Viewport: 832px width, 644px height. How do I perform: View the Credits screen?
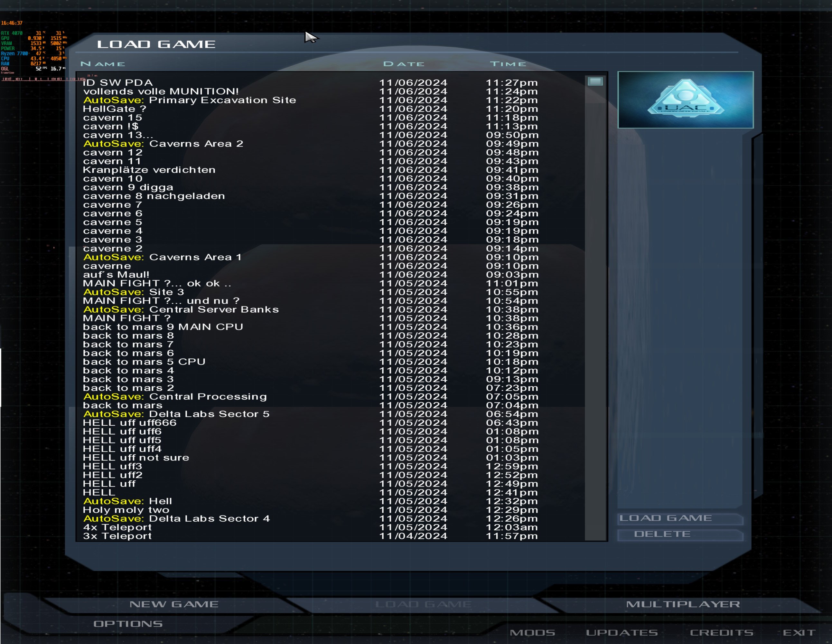click(x=721, y=632)
